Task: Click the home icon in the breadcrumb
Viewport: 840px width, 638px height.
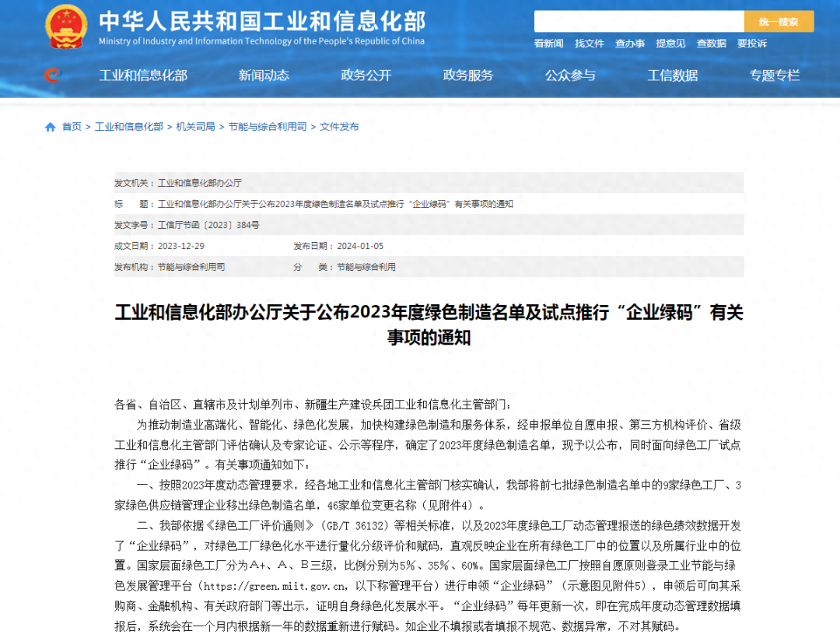Action: click(x=51, y=127)
